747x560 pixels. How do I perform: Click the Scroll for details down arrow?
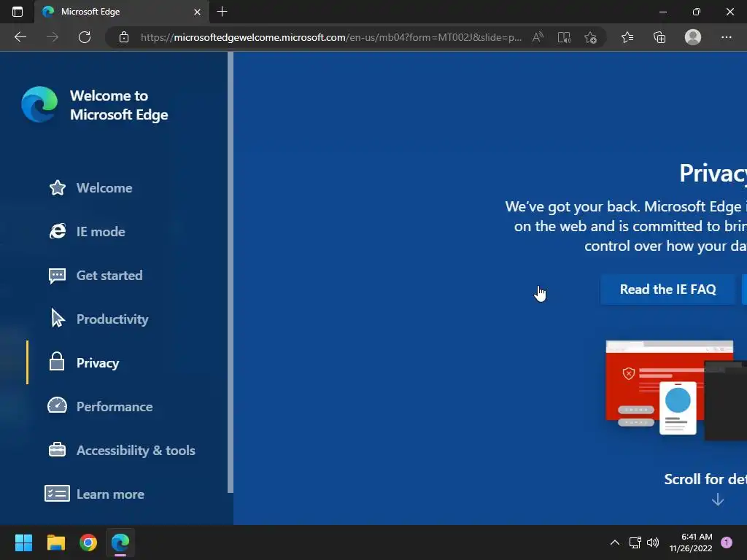(x=718, y=499)
